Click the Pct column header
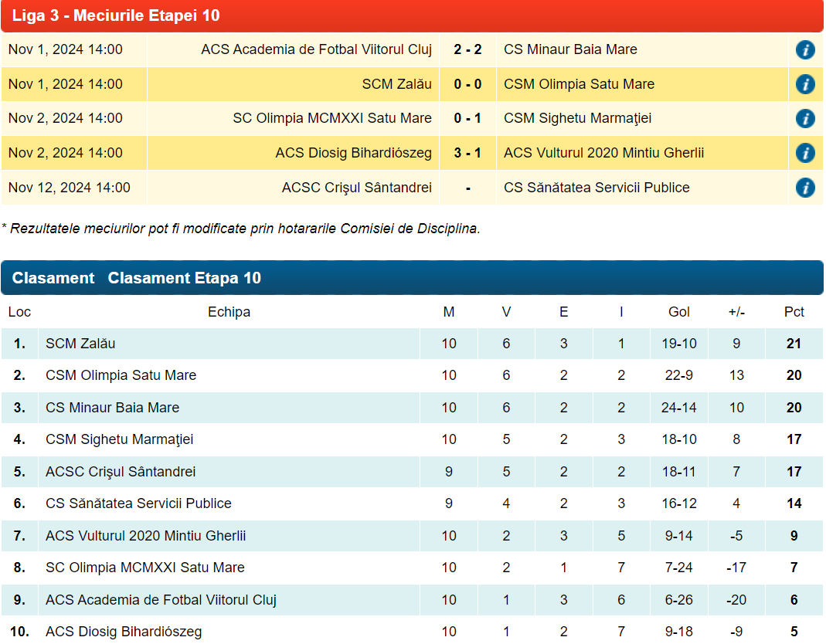Screen dimensions: 826x644 (x=794, y=312)
